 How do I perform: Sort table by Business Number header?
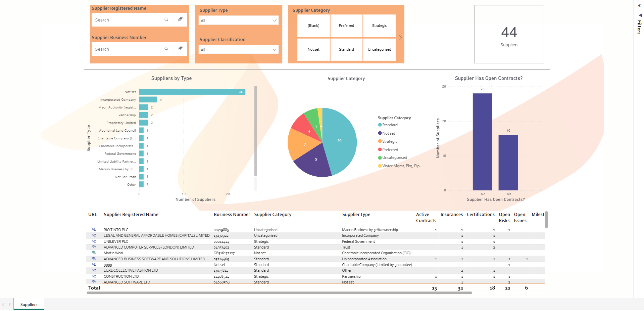(x=232, y=215)
